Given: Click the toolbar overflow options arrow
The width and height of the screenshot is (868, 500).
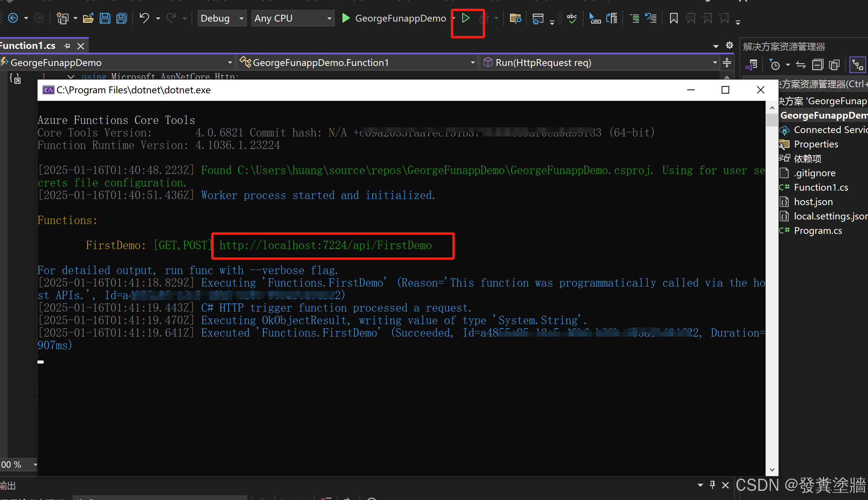Looking at the screenshot, I should point(738,23).
